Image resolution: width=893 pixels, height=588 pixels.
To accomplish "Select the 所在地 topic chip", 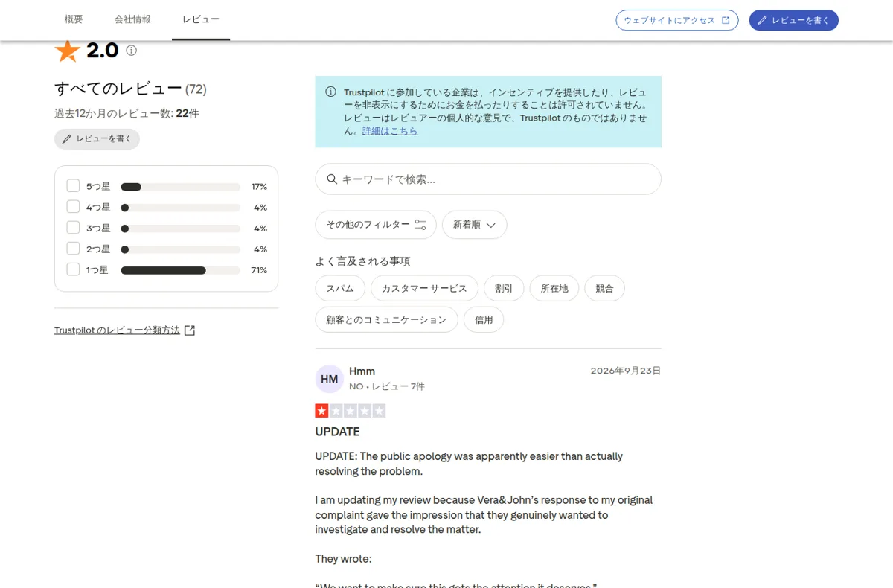I will click(x=554, y=288).
